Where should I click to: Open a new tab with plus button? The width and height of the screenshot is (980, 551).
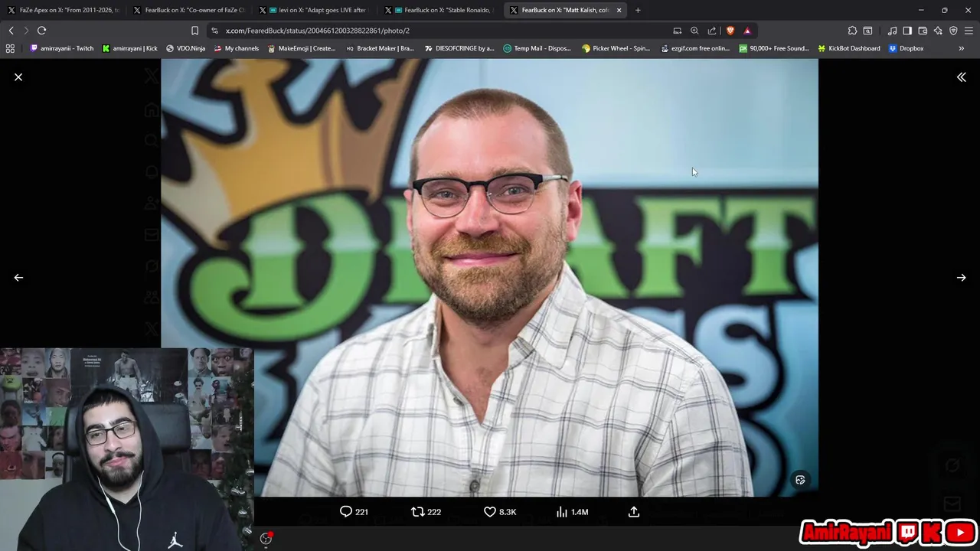pos(638,10)
